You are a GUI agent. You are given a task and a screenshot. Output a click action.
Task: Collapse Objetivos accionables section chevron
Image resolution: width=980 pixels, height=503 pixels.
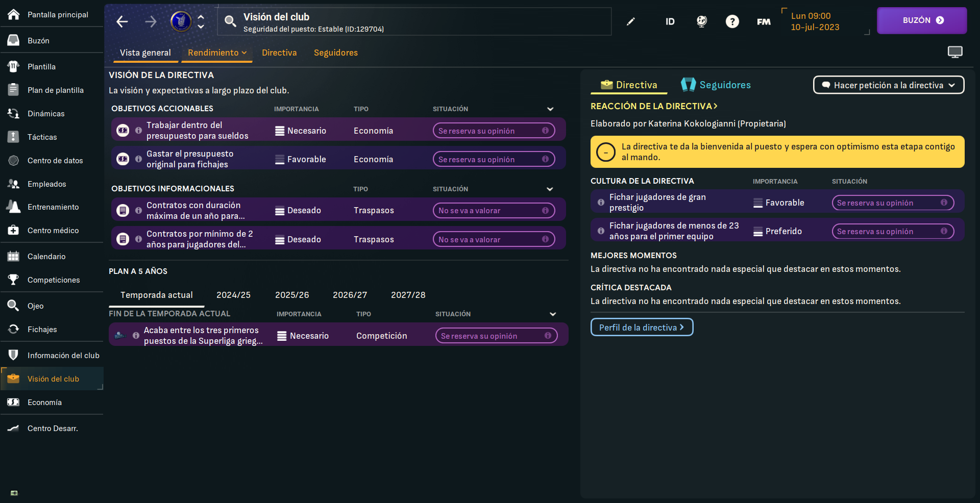550,109
